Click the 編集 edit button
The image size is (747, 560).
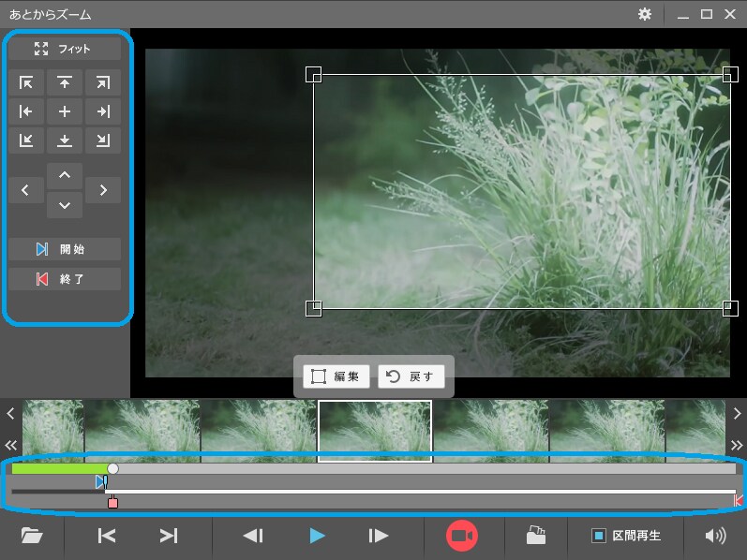(x=336, y=376)
